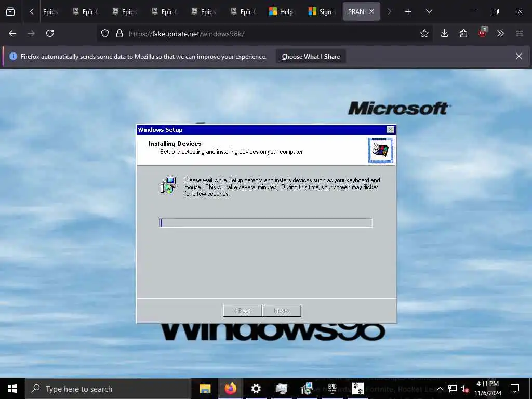The image size is (532, 399).
Task: Click the Choose What I Share button
Action: point(311,56)
